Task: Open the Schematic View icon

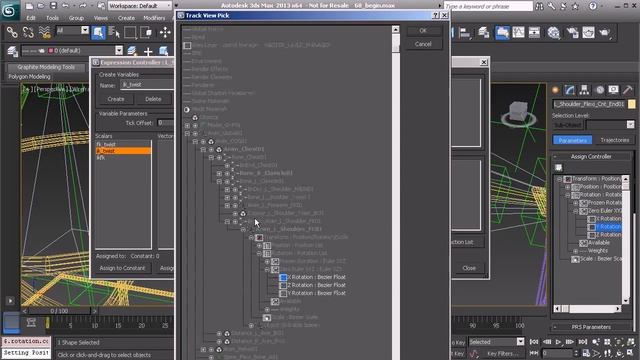Action: [534, 33]
